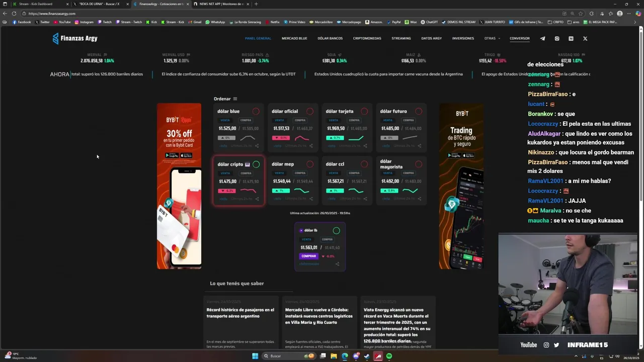Share the dólar cripto card
The height and width of the screenshot is (362, 644).
click(x=257, y=199)
